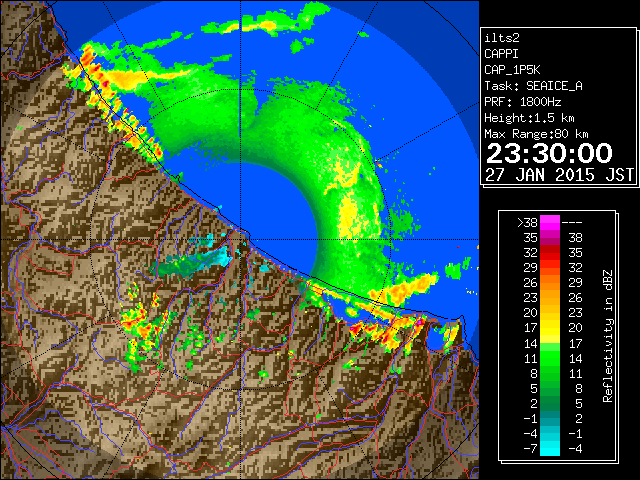This screenshot has width=640, height=480.
Task: Click the 'Max Range:80 km' line
Action: click(536, 134)
